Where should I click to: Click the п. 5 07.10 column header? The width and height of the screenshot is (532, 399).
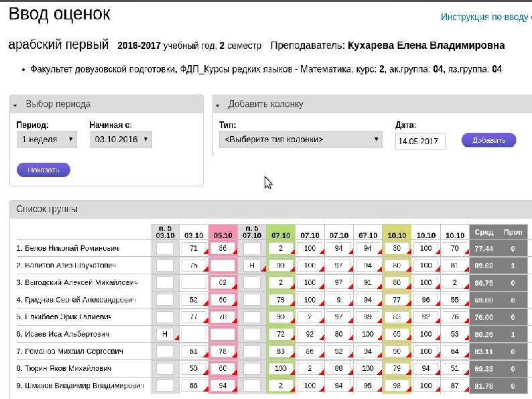tap(252, 232)
